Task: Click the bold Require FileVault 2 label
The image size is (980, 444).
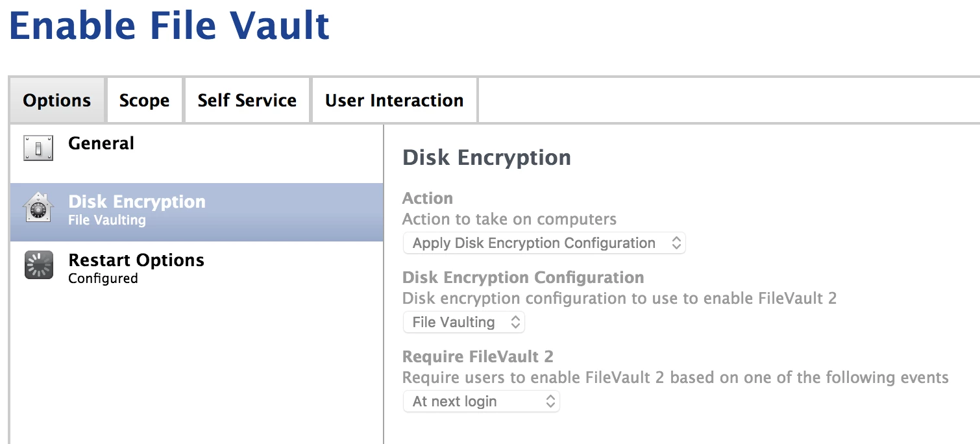Action: 478,357
